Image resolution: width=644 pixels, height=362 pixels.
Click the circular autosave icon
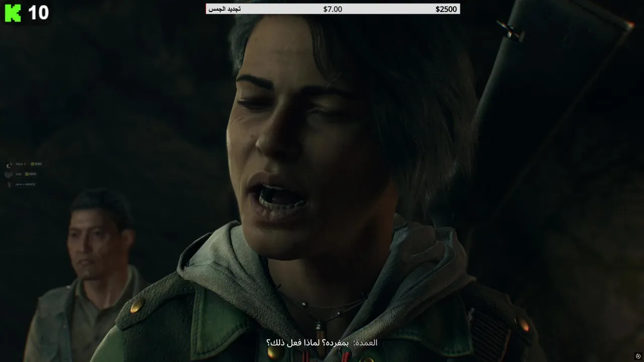[x=638, y=356]
